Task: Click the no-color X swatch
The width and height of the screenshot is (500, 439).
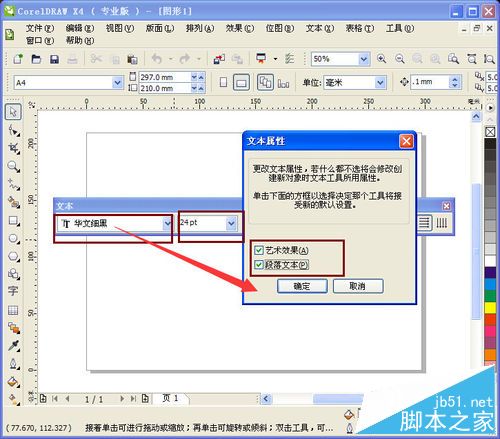Action: 490,132
